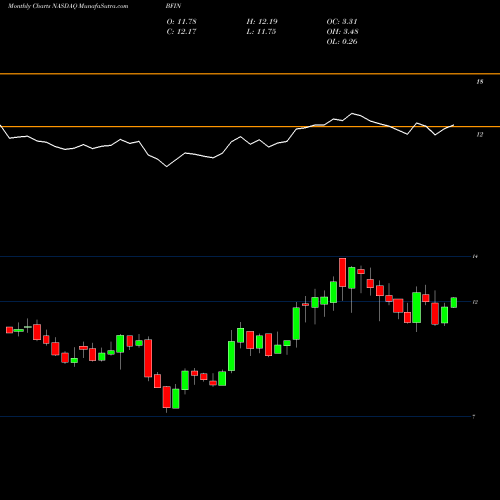This screenshot has height=500, width=500.
Task: Click the 14 price label on candlestick axis
Action: (x=475, y=256)
